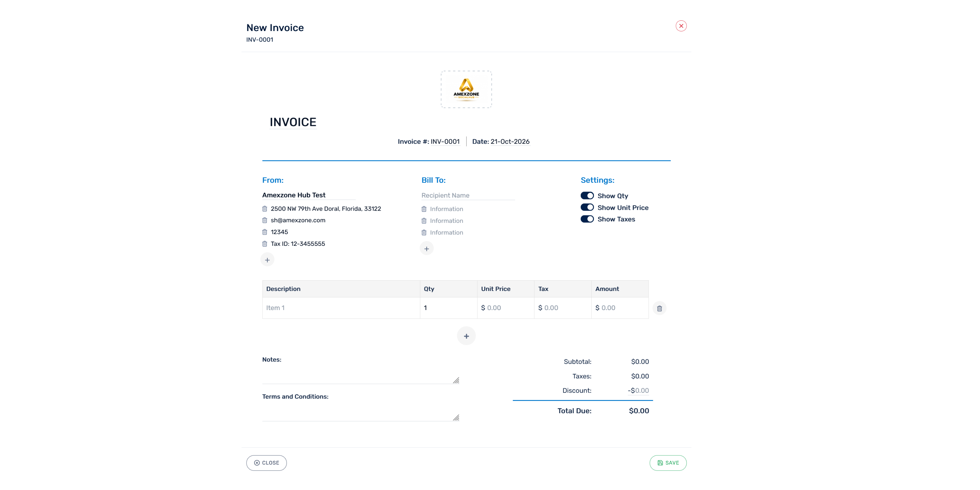
Task: Click the Discount amount field
Action: click(x=638, y=390)
